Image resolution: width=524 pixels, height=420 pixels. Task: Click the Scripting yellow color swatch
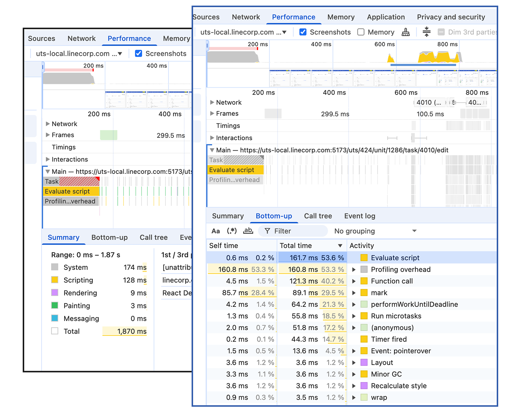55,280
